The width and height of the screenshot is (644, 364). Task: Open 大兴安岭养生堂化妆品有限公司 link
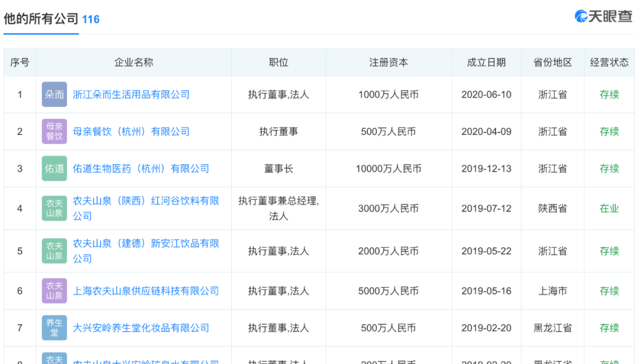pos(141,328)
